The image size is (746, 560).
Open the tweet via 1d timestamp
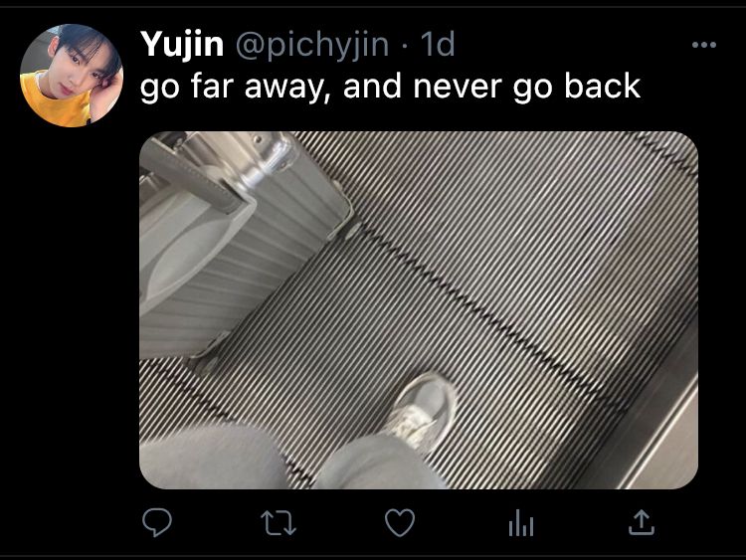[x=439, y=44]
